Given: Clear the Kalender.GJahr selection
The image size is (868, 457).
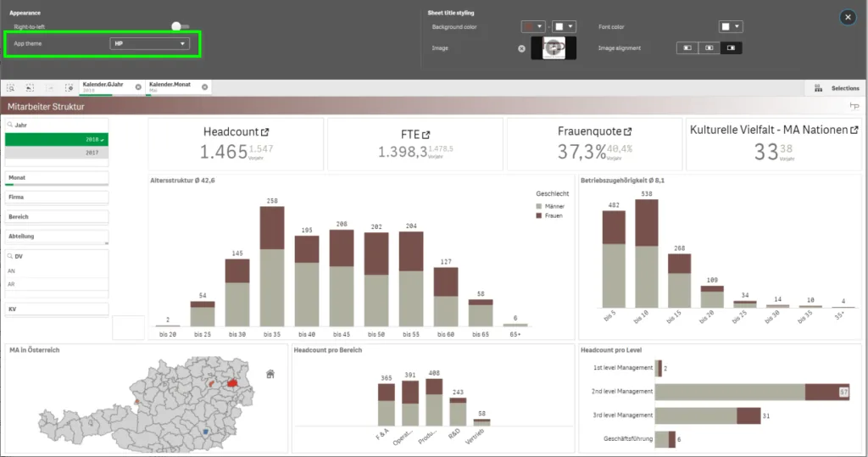Looking at the screenshot, I should pyautogui.click(x=138, y=87).
